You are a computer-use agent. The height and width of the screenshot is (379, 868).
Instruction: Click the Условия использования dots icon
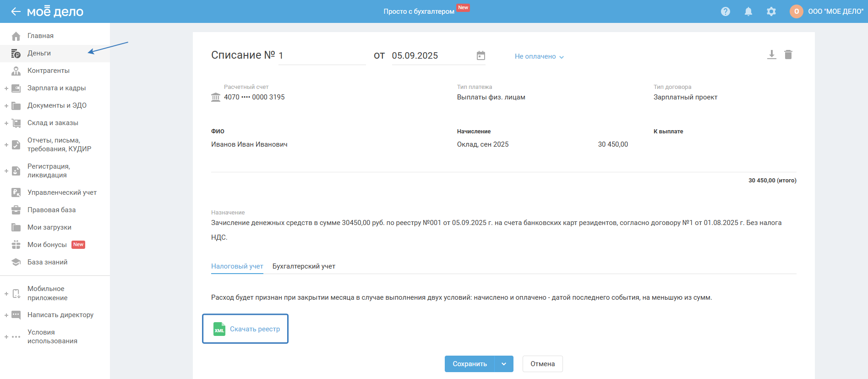[x=16, y=337]
